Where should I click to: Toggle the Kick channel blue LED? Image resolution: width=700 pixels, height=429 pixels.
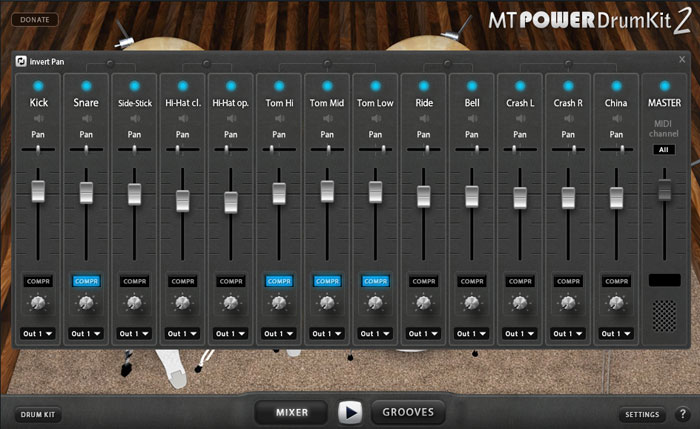tap(38, 86)
